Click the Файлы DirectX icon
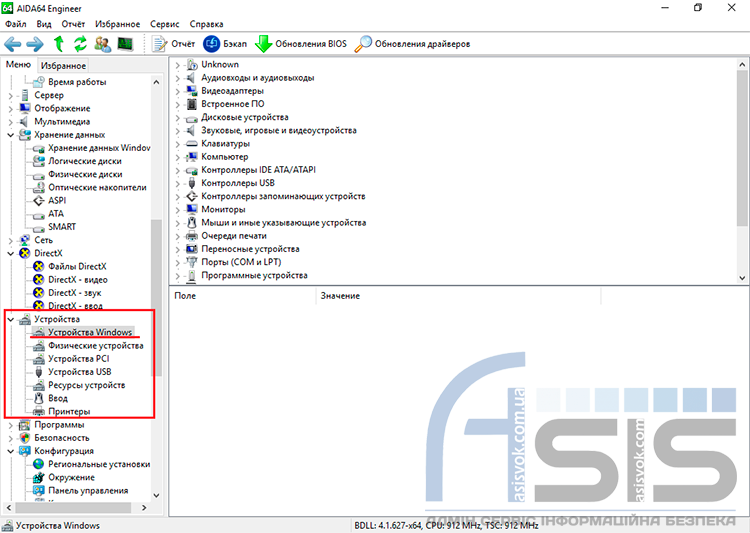 (x=39, y=266)
